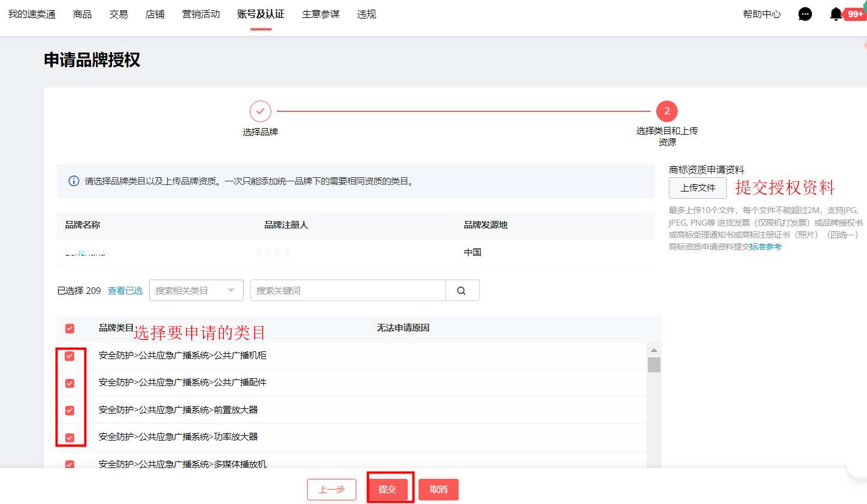
Task: Open the 帮助中心 link
Action: click(762, 14)
